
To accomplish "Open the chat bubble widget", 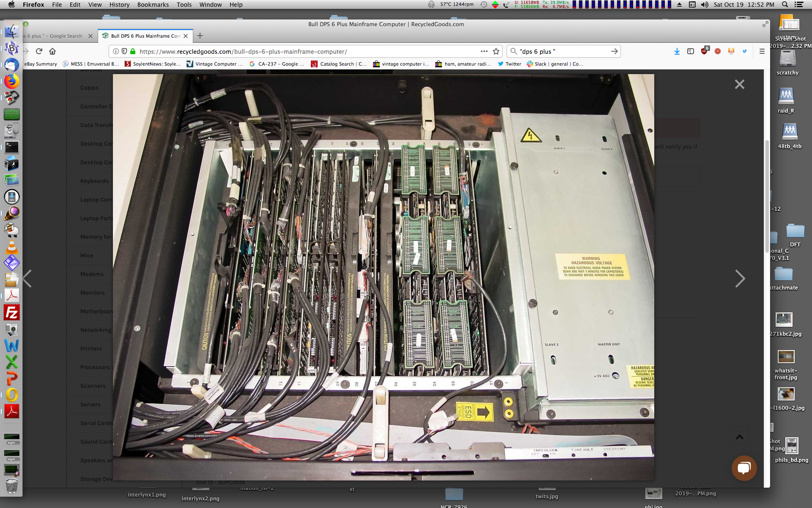I will pyautogui.click(x=744, y=468).
